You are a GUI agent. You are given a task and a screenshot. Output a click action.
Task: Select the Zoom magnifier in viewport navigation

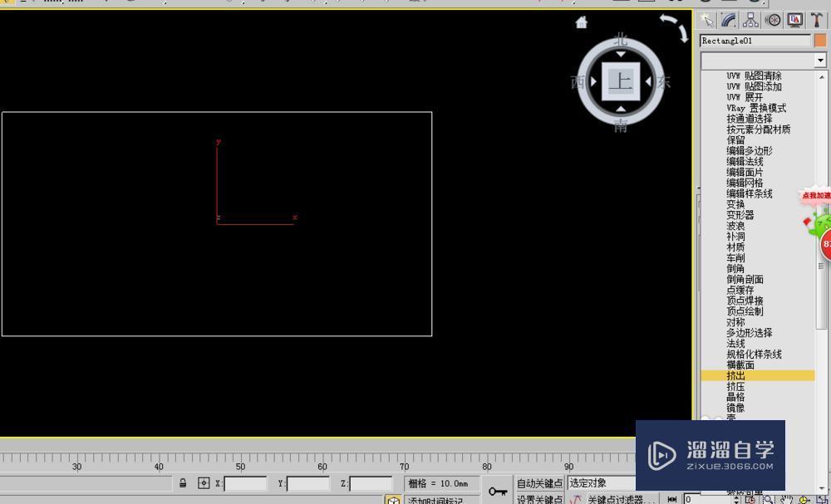(x=768, y=499)
